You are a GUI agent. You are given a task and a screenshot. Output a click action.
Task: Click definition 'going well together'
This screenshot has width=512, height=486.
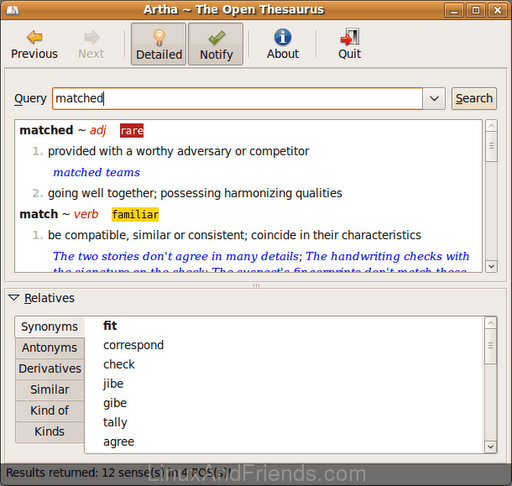(x=195, y=193)
